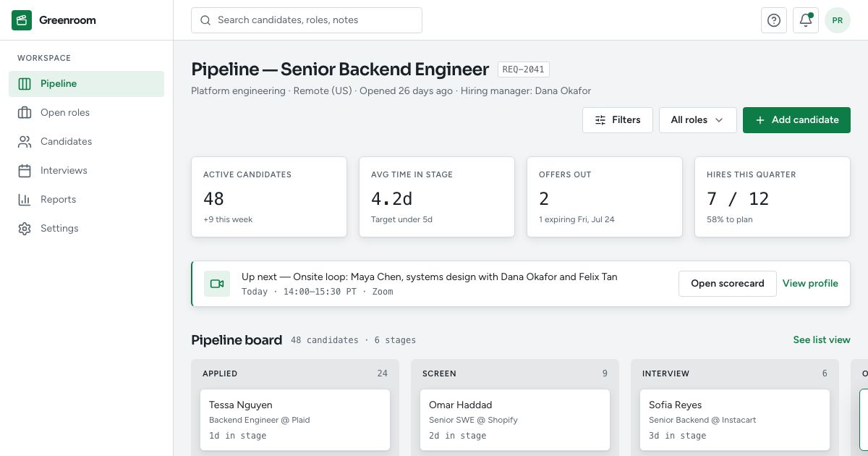Viewport: 868px width, 456px height.
Task: View profile link in Up next banner
Action: [x=810, y=284]
